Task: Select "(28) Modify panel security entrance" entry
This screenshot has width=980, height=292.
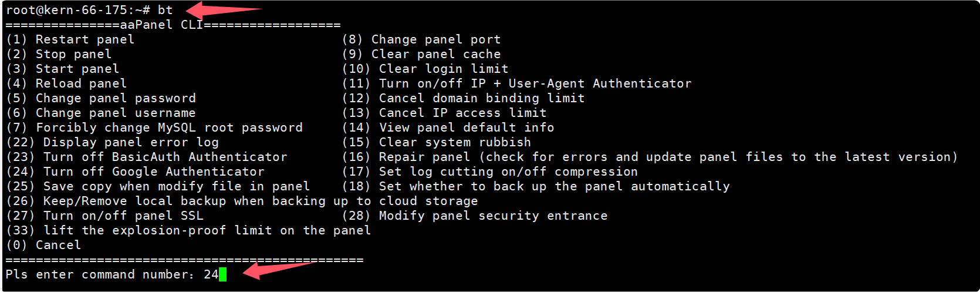Action: [x=474, y=216]
